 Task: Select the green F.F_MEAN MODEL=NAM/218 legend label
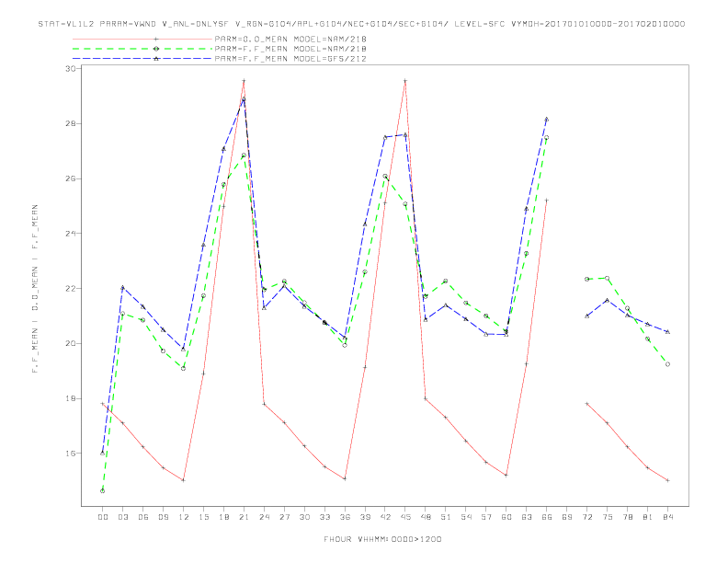[290, 49]
